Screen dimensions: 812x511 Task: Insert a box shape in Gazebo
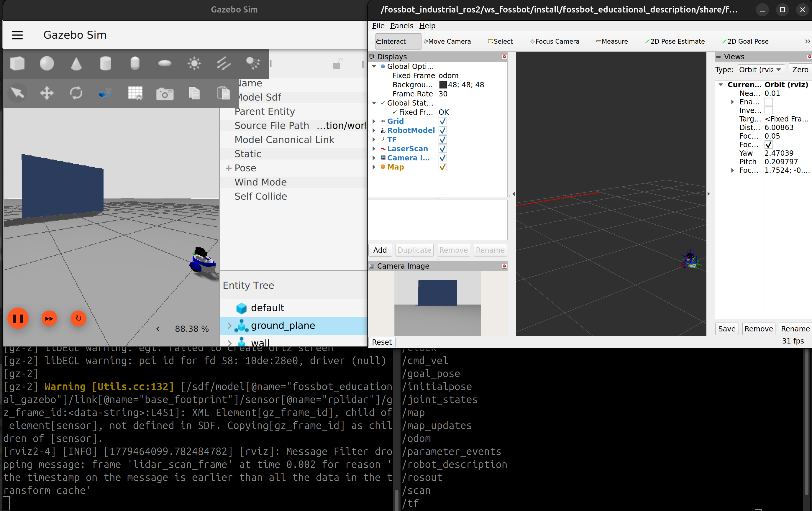click(17, 63)
